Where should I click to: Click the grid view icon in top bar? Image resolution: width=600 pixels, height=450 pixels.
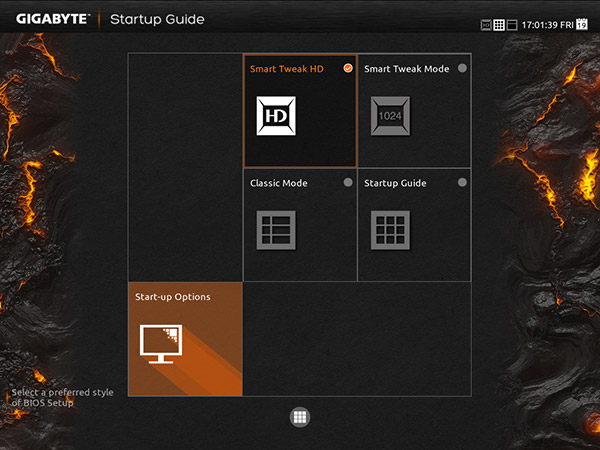tap(499, 25)
